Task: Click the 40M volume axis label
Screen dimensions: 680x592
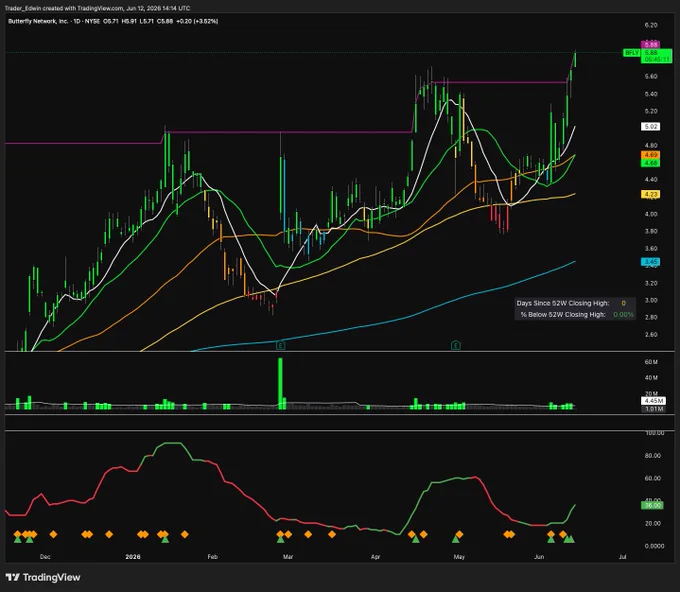Action: (651, 378)
